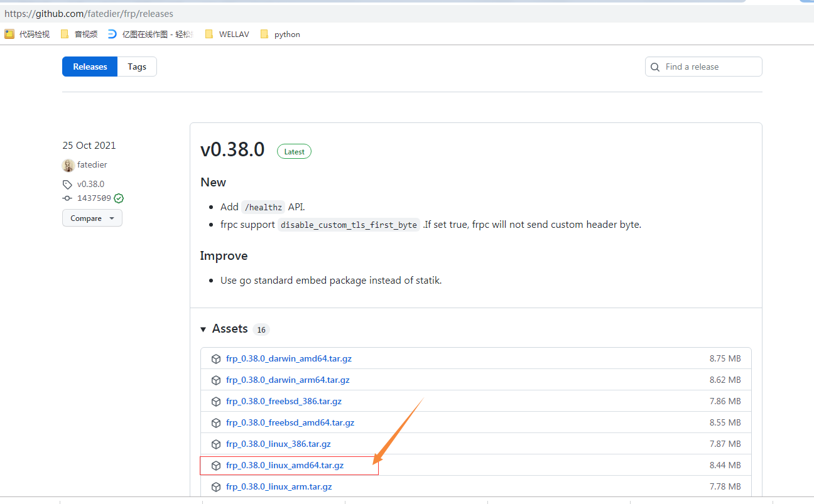
Task: Click the fatedier avatar image
Action: click(x=68, y=165)
